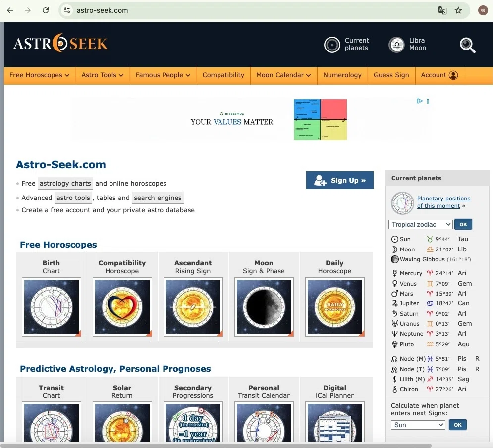The width and height of the screenshot is (493, 448).
Task: Click the Sign Up button
Action: 339,180
